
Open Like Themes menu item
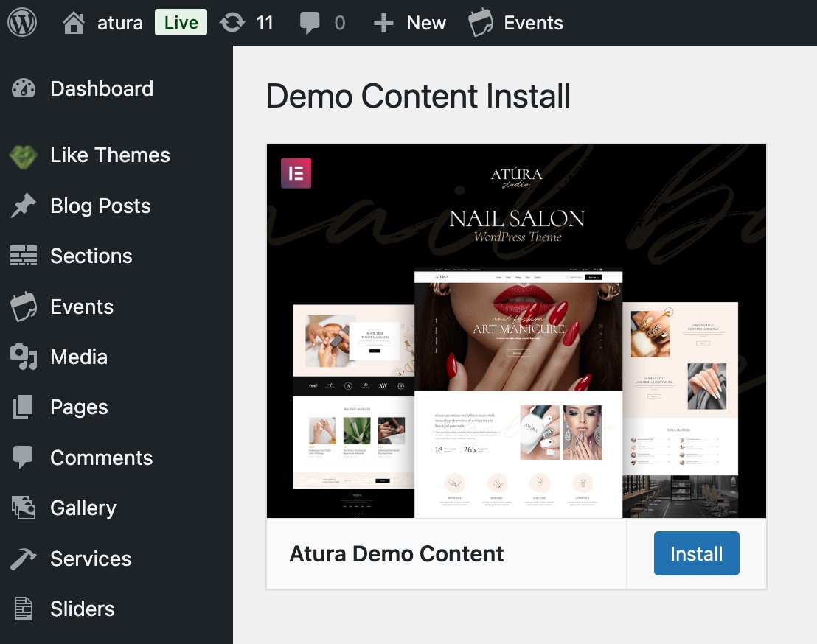(110, 155)
